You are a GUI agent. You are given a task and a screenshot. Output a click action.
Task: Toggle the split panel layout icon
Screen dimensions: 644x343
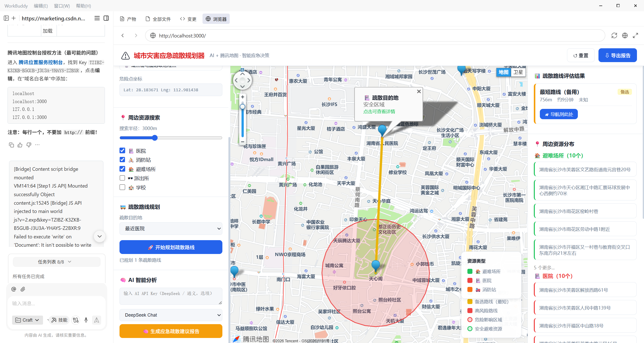click(106, 18)
